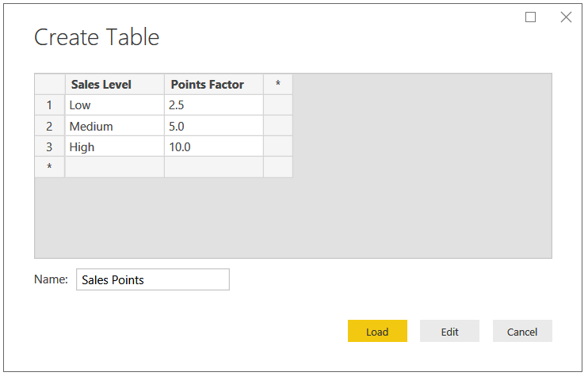Select row 3 header

49,146
